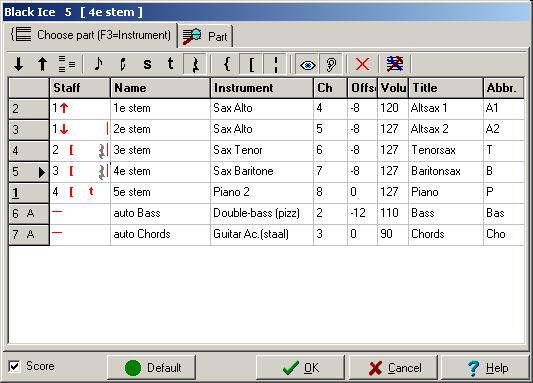Click the 'Piano 2' instrument cell
Viewport: 533px width, 383px height.
tap(262, 192)
